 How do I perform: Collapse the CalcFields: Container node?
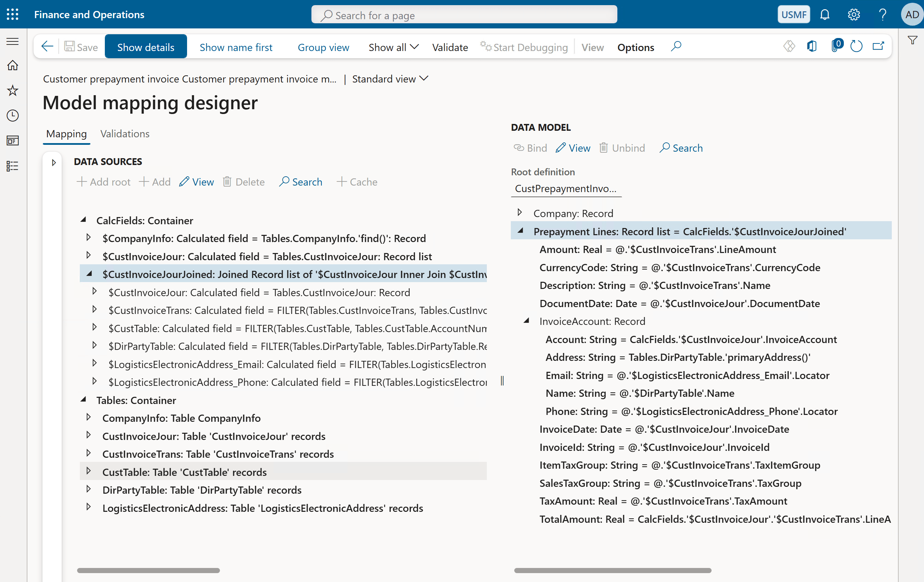coord(83,220)
